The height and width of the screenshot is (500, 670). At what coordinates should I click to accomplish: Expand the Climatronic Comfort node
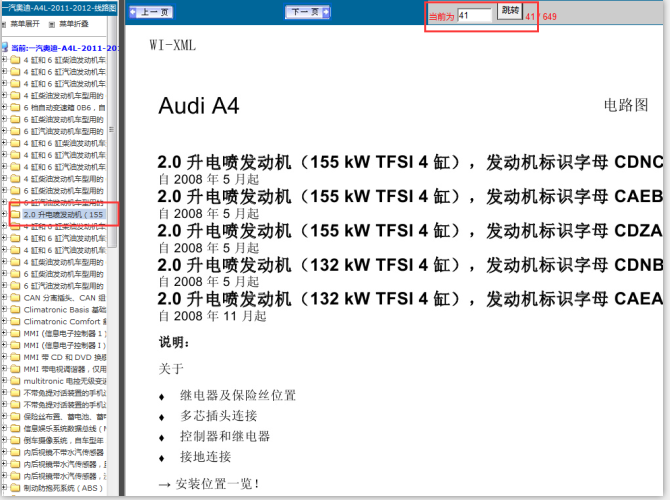tap(4, 321)
